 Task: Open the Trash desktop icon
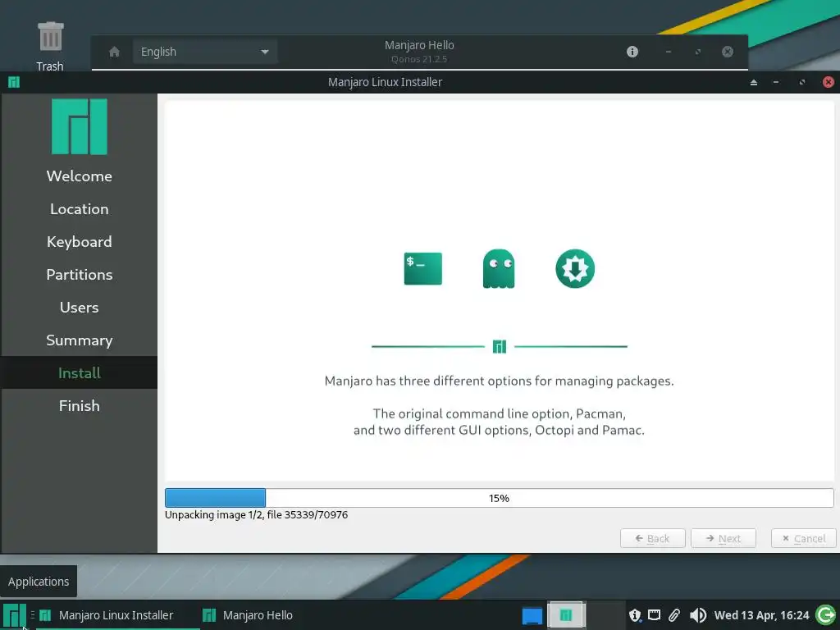pos(50,46)
